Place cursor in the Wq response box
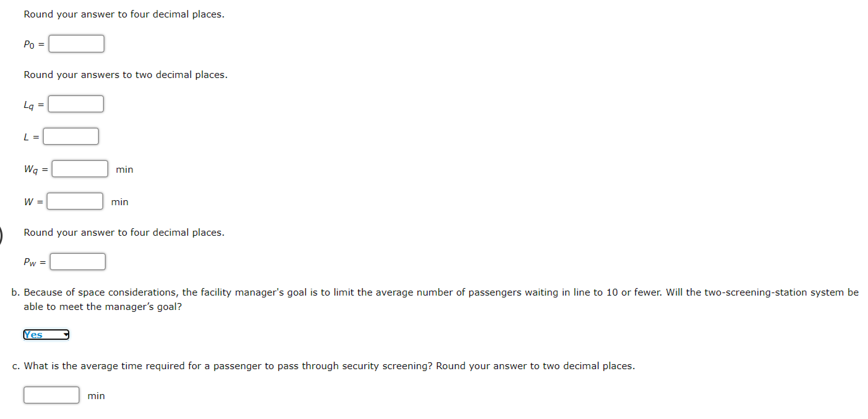The width and height of the screenshot is (868, 419). [79, 168]
